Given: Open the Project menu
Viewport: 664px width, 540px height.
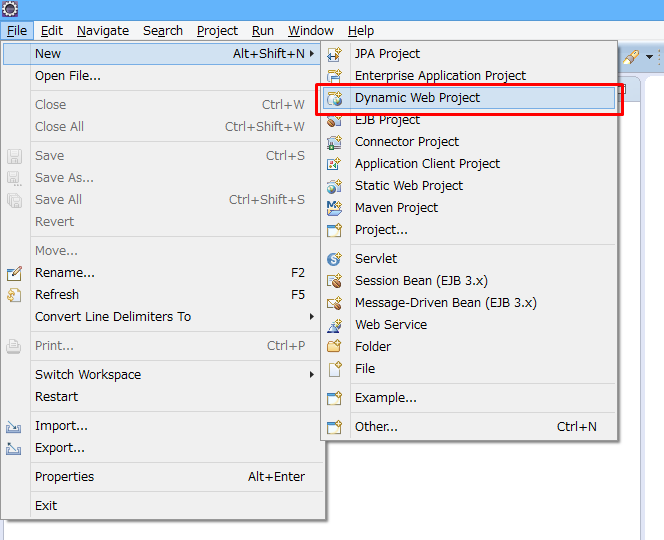Looking at the screenshot, I should [x=217, y=31].
